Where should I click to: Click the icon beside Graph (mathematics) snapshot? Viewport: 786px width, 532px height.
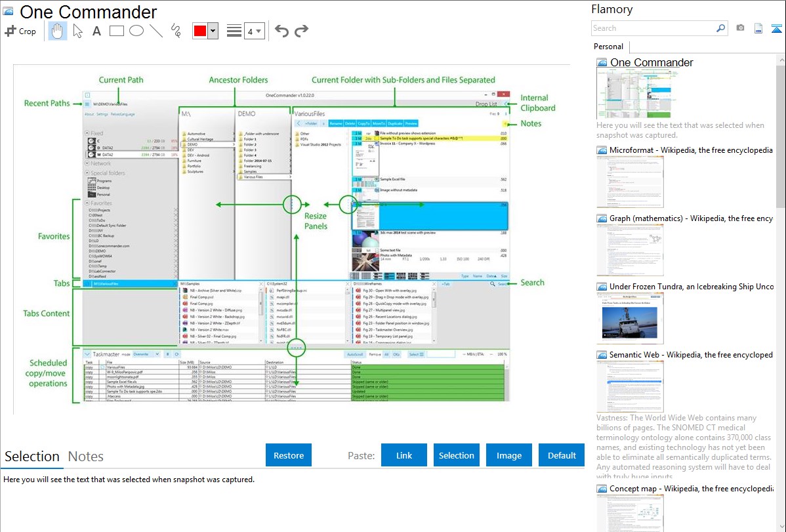click(602, 218)
